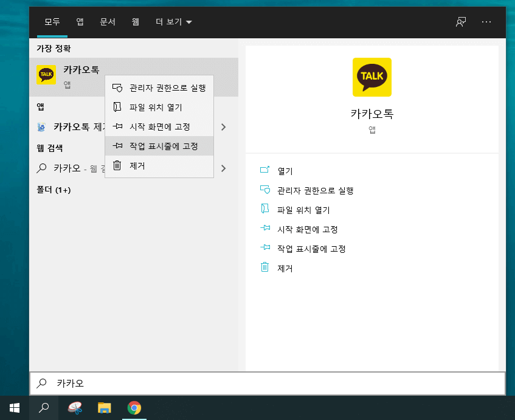
Task: Click shield icon in context menu
Action: click(117, 88)
